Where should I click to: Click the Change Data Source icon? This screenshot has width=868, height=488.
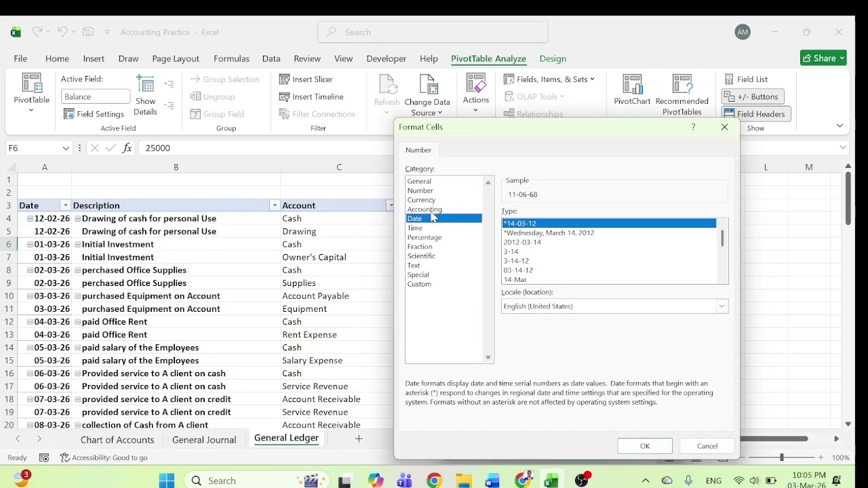pyautogui.click(x=427, y=95)
